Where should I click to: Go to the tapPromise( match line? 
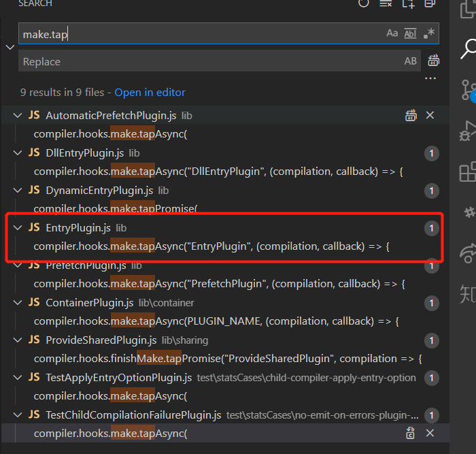pos(116,209)
